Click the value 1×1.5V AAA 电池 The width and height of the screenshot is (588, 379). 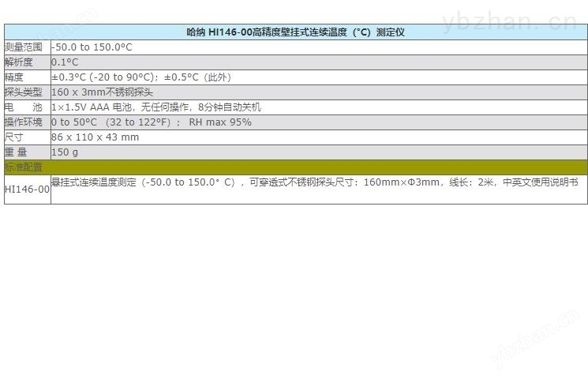[92, 107]
